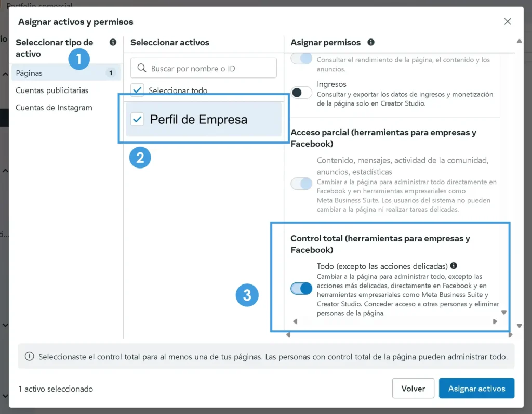This screenshot has height=414, width=532.
Task: Click the Asignar activos button
Action: point(476,388)
